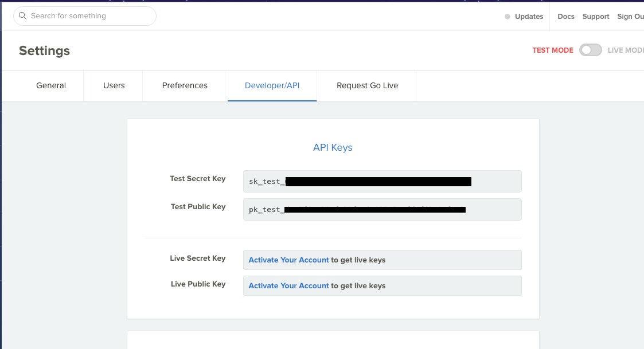Viewport: 644px width, 349px height.
Task: Sign out of the dashboard
Action: [630, 17]
